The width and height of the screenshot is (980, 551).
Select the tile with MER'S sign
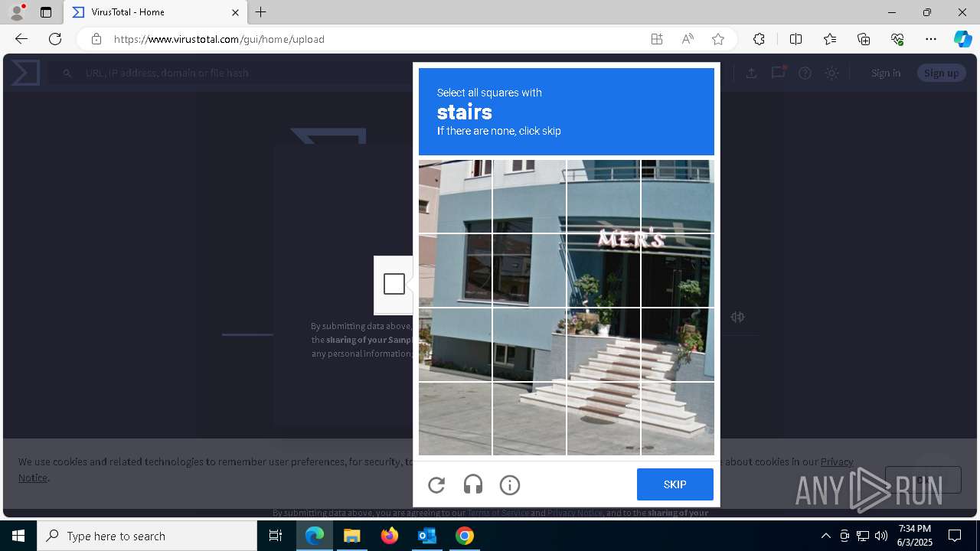pyautogui.click(x=603, y=270)
